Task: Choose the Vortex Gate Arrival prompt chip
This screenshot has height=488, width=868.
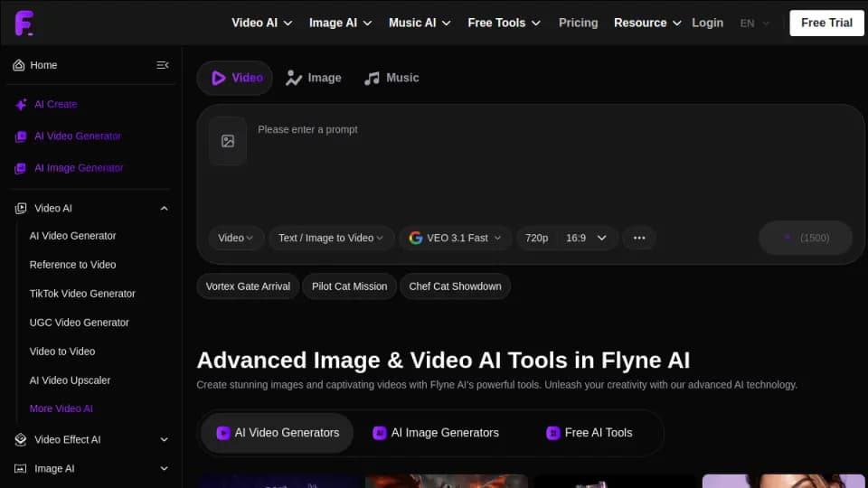Action: click(x=248, y=286)
